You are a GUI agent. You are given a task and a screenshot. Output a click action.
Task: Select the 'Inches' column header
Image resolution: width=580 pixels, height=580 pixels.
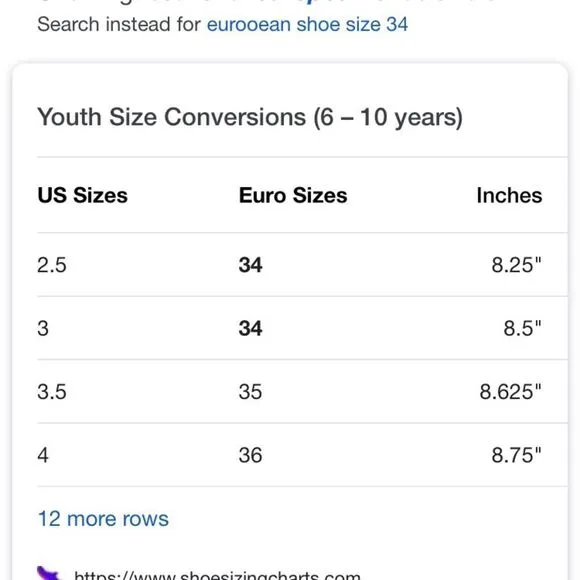509,195
